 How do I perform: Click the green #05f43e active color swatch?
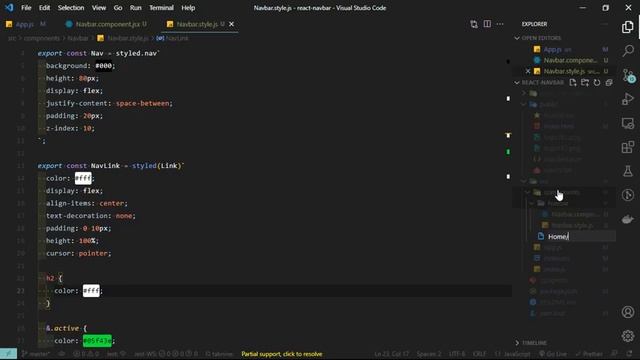tap(97, 340)
